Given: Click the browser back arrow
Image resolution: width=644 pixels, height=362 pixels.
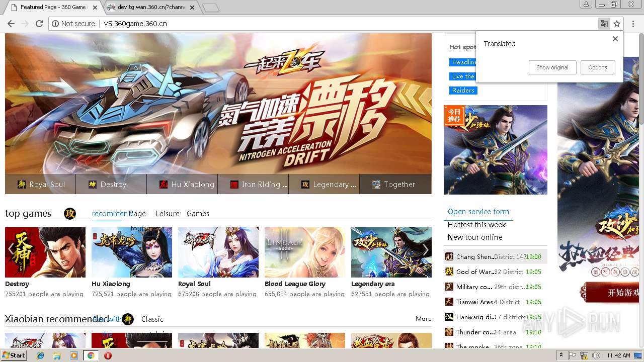Looking at the screenshot, I should pyautogui.click(x=11, y=24).
